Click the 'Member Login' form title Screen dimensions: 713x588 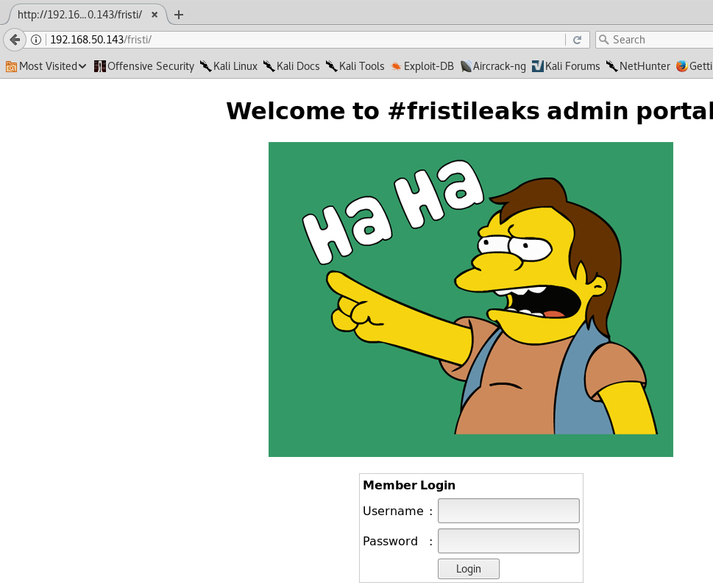(409, 485)
